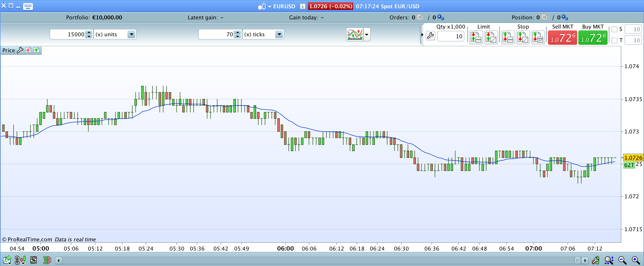
Task: Enable the S stop checkbox
Action: coord(615,29)
